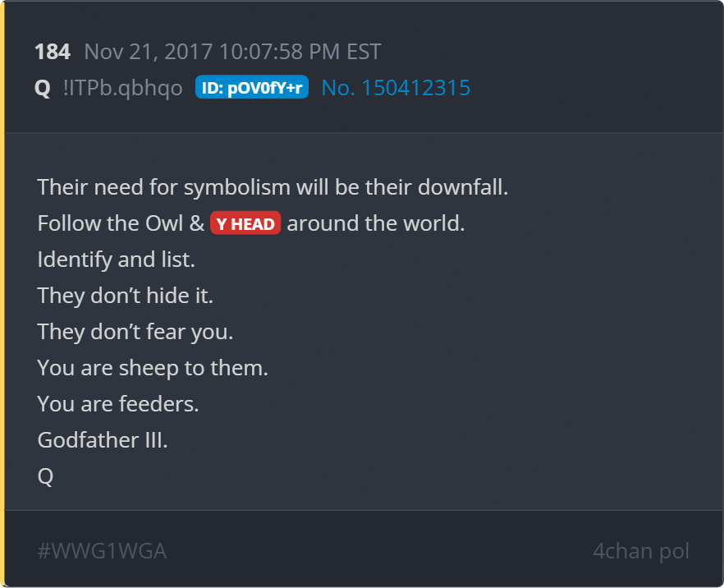Select the ID: pOV0fY+r badge

tap(252, 87)
